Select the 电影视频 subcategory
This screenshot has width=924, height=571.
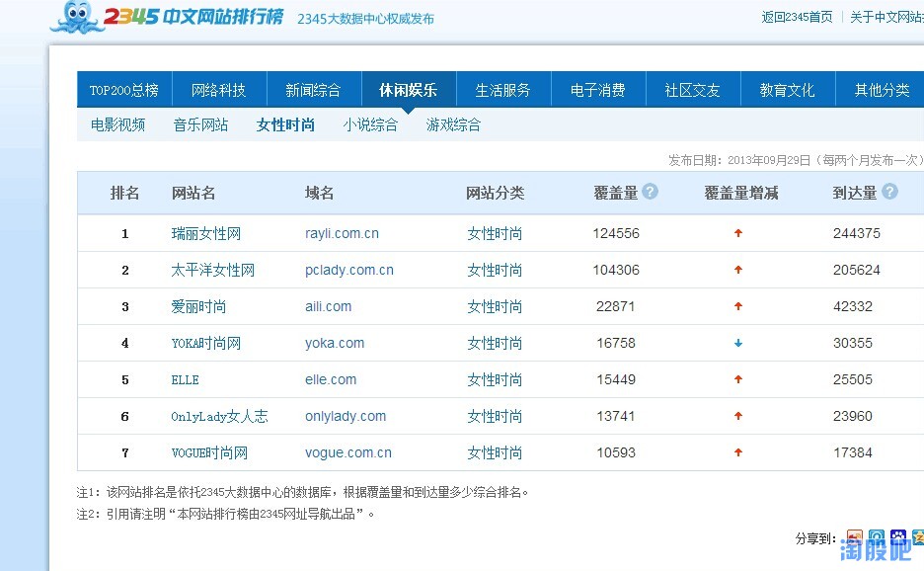tap(117, 124)
